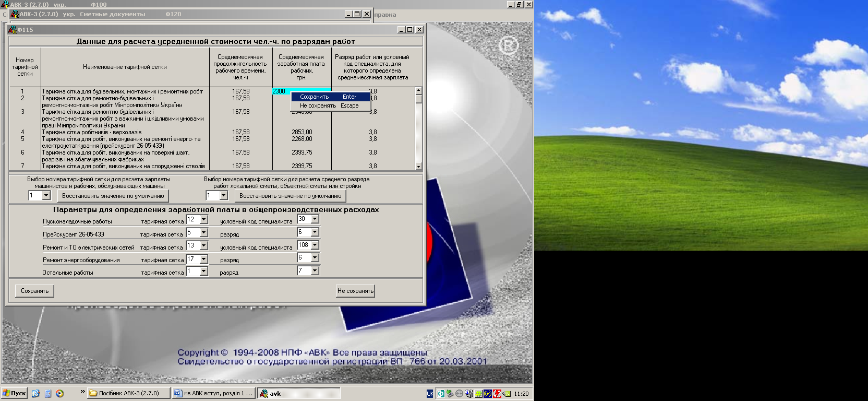Image resolution: width=868 pixels, height=401 pixels.
Task: Click the red lightning tray icon
Action: pyautogui.click(x=497, y=394)
